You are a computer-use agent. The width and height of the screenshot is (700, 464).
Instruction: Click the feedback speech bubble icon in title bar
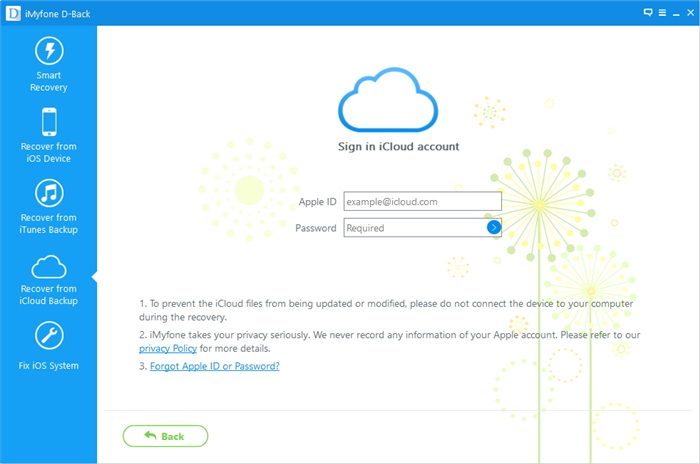[x=648, y=12]
